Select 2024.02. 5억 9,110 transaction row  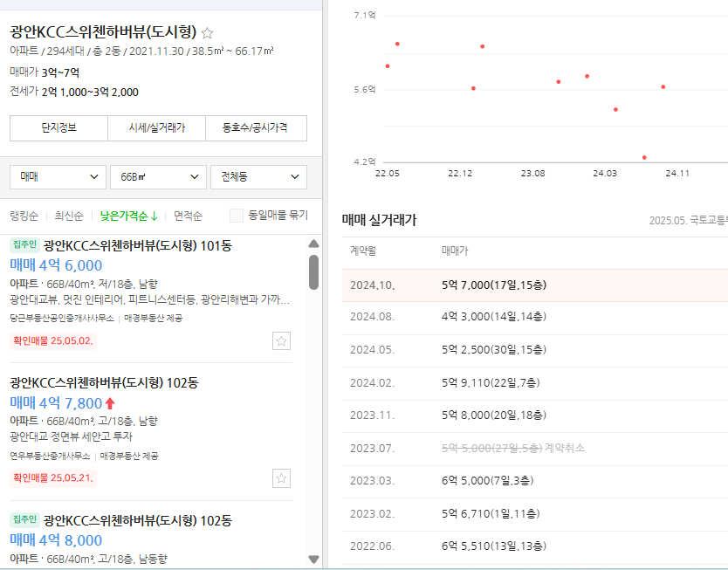point(535,383)
